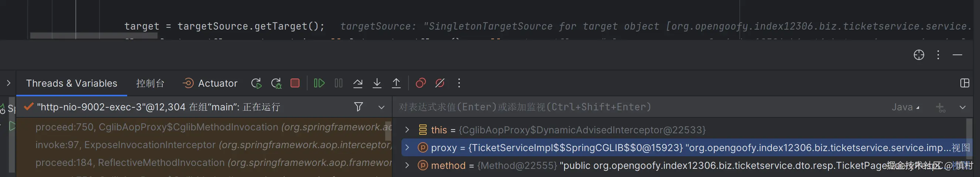Toggle Mute Breakpoints
The image size is (980, 177).
[440, 83]
